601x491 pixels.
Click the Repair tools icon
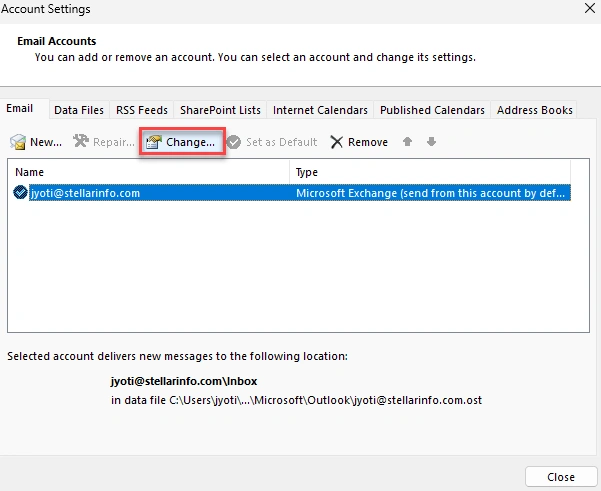(81, 143)
